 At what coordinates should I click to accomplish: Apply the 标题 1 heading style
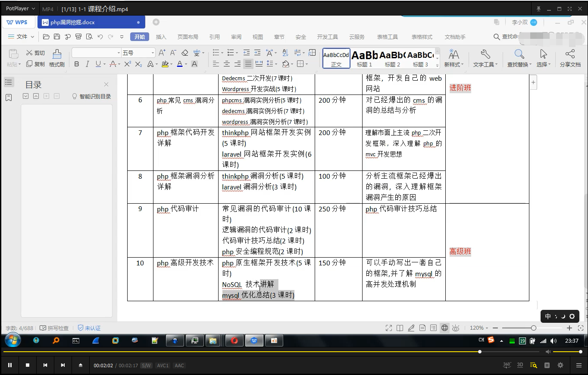(365, 58)
